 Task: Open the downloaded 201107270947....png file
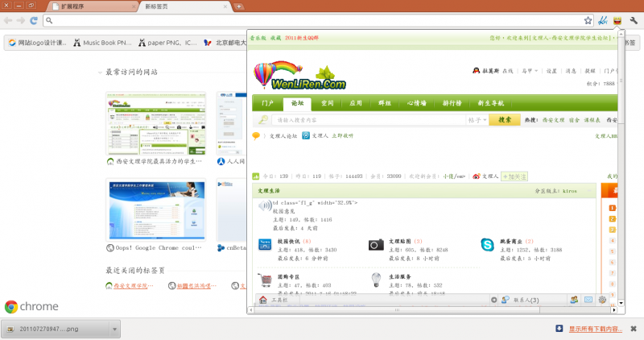(56, 329)
